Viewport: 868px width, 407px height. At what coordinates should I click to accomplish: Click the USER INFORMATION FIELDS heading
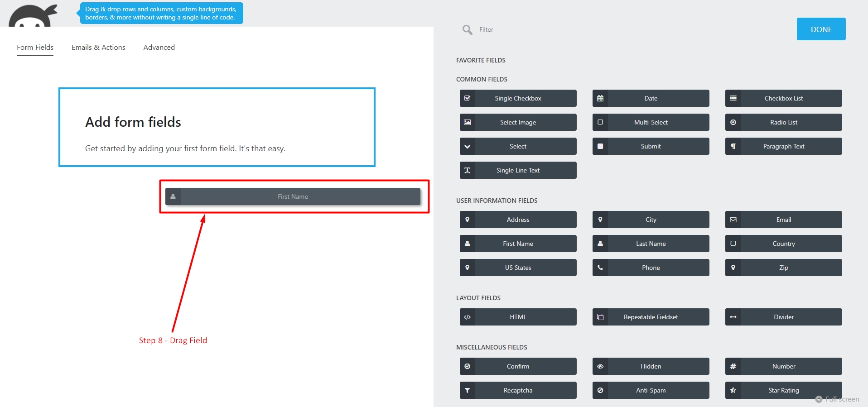497,201
